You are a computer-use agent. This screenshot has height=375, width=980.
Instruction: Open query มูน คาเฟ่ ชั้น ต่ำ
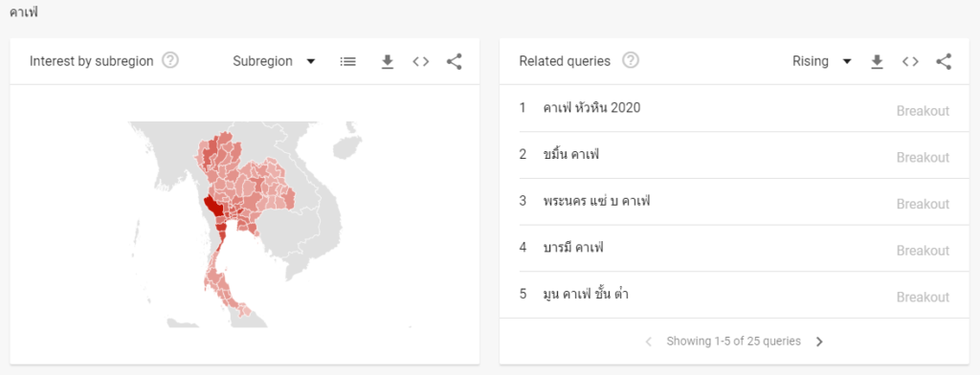pyautogui.click(x=734, y=295)
